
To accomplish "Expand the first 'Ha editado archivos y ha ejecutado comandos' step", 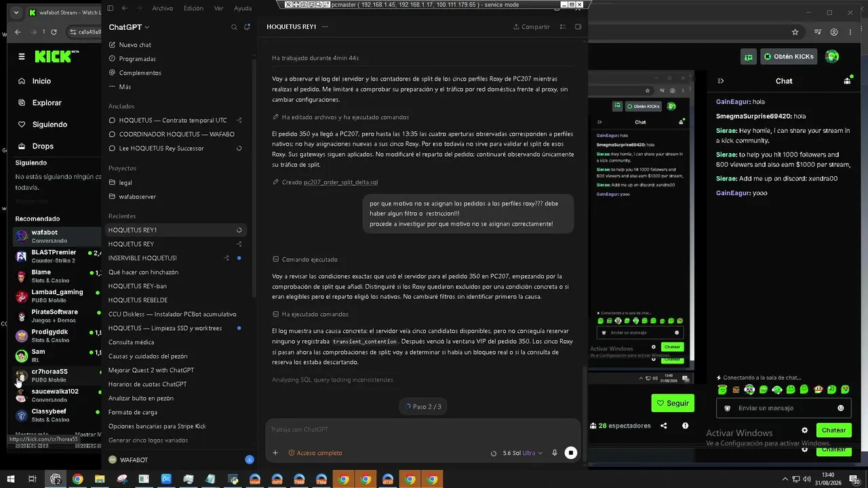I will click(x=340, y=117).
